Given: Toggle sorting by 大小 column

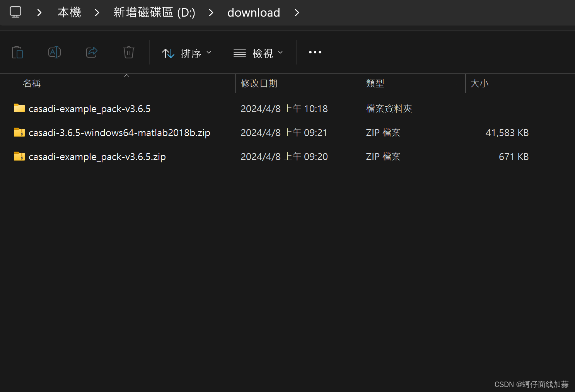Looking at the screenshot, I should 479,83.
